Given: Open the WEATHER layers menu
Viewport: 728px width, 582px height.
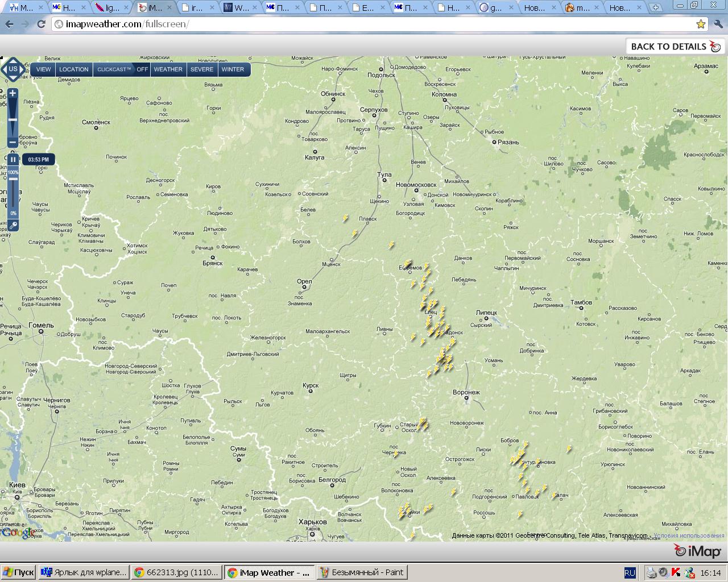Looking at the screenshot, I should coord(168,69).
